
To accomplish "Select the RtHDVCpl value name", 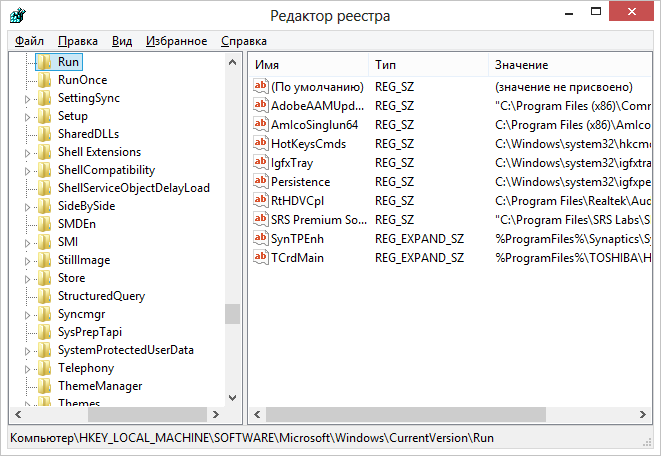I will (298, 201).
